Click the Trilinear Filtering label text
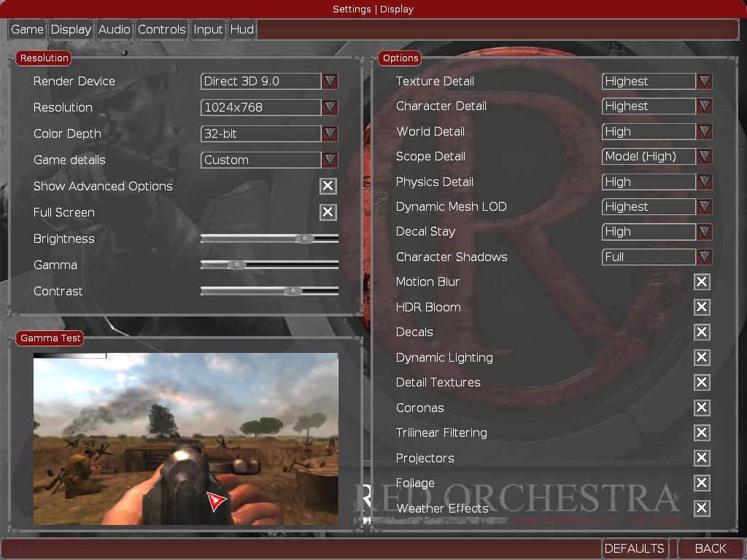 (441, 432)
